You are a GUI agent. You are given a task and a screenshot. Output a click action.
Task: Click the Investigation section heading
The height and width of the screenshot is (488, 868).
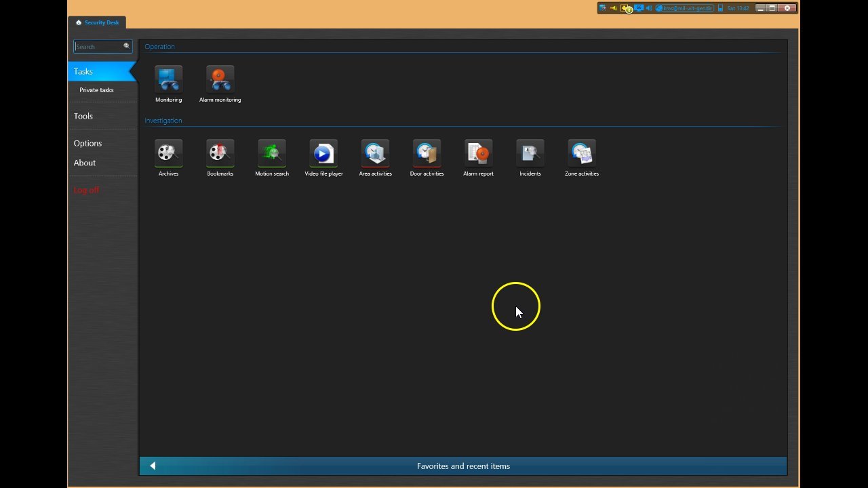click(x=163, y=121)
